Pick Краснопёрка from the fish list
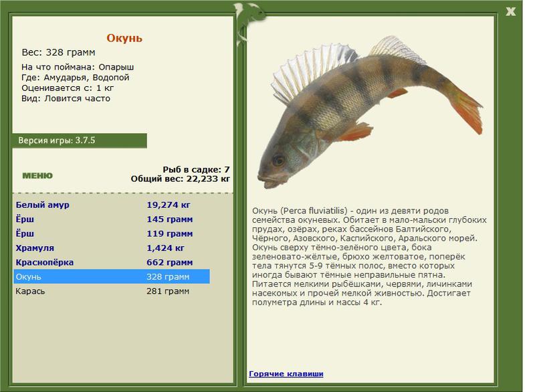This screenshot has width=535, height=392. tap(44, 262)
